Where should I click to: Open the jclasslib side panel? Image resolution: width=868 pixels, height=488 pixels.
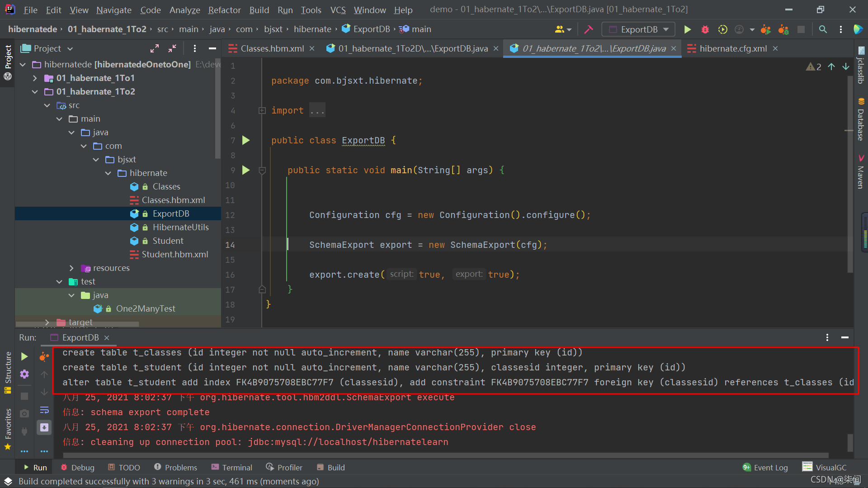(861, 65)
